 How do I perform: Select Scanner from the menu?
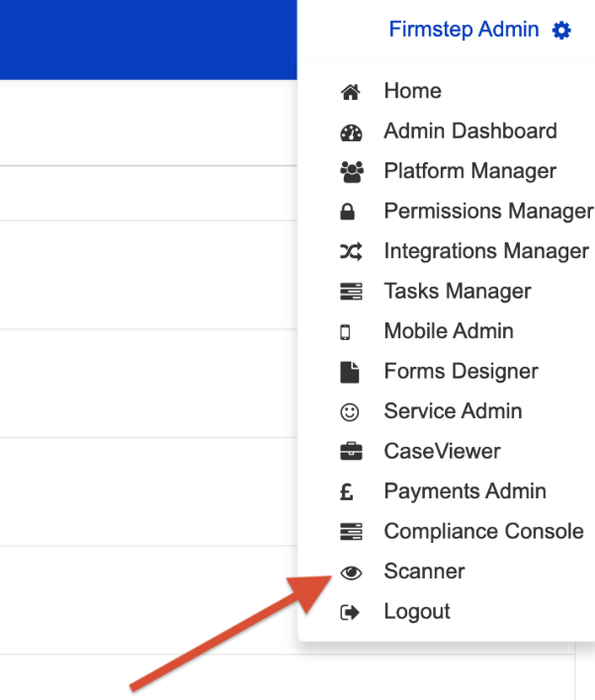coord(424,571)
